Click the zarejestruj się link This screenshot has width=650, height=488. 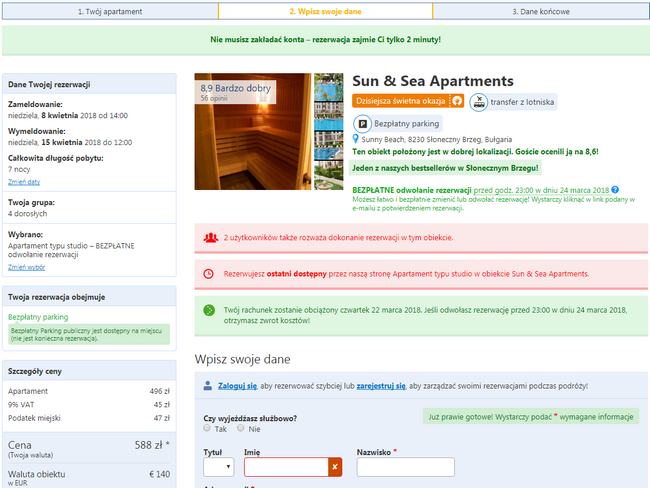coord(381,386)
